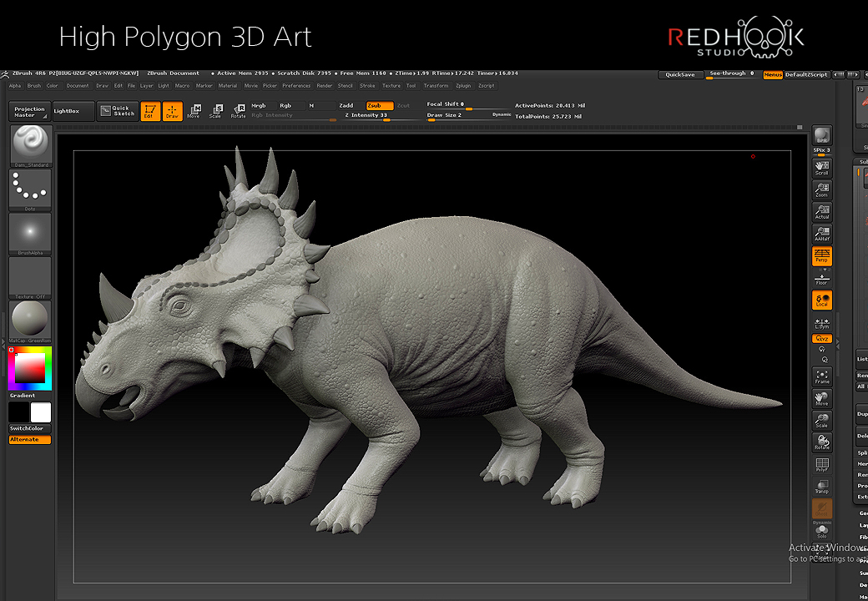
Task: Open the Alpha menu
Action: pyautogui.click(x=15, y=86)
